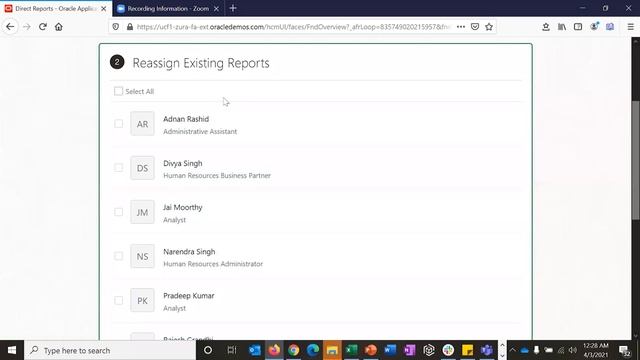
Task: Click the site security padlock icon
Action: point(130,27)
